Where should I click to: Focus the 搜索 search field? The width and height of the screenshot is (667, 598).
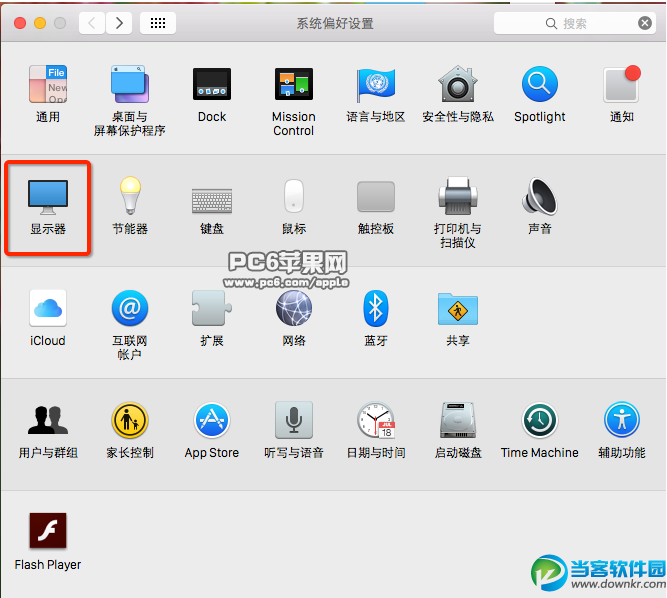tap(574, 23)
